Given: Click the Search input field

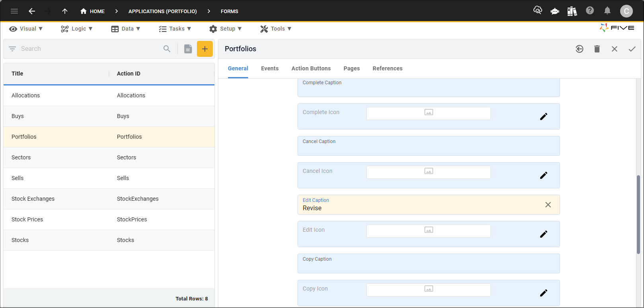Looking at the screenshot, I should pyautogui.click(x=89, y=49).
